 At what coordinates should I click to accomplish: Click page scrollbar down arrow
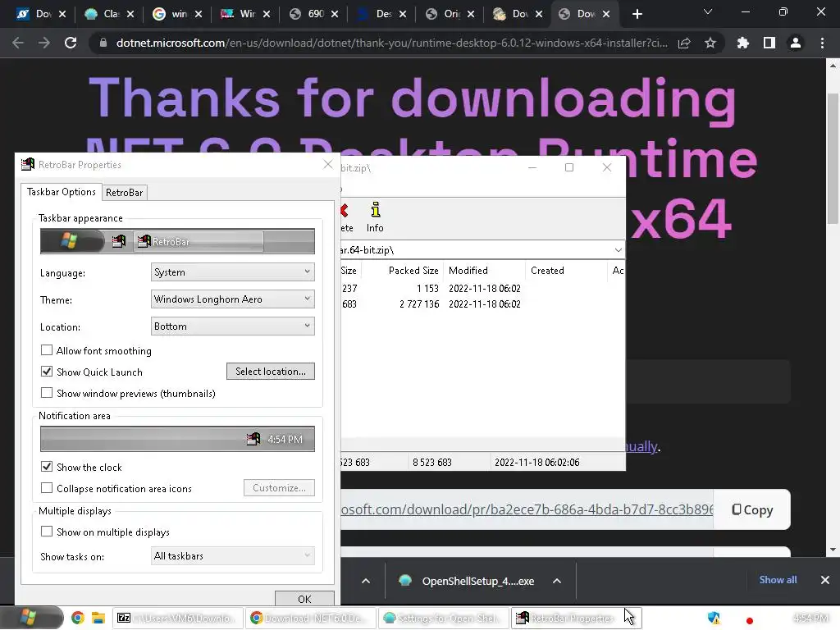point(833,550)
